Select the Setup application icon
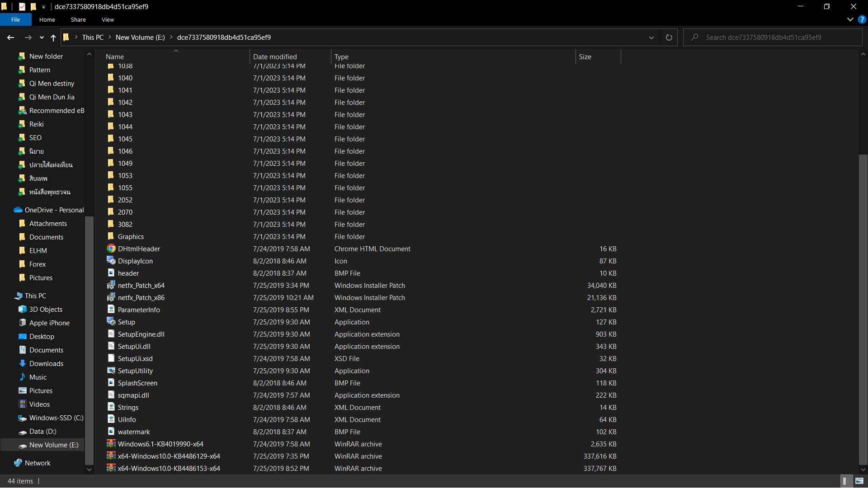The height and width of the screenshot is (488, 868). (111, 322)
